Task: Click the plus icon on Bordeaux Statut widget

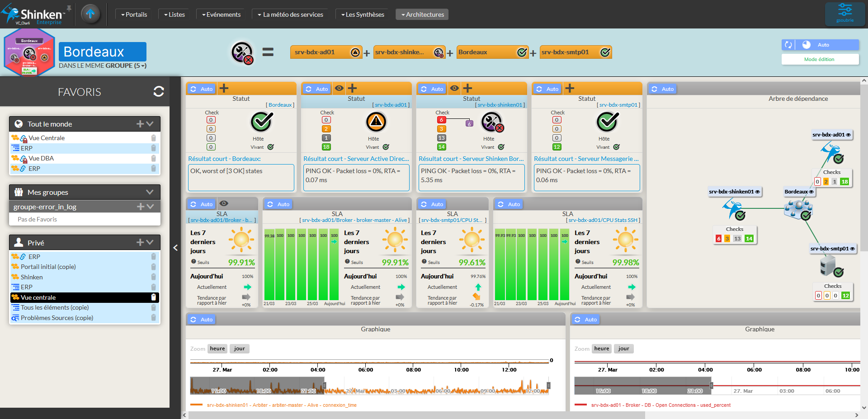Action: coord(224,89)
